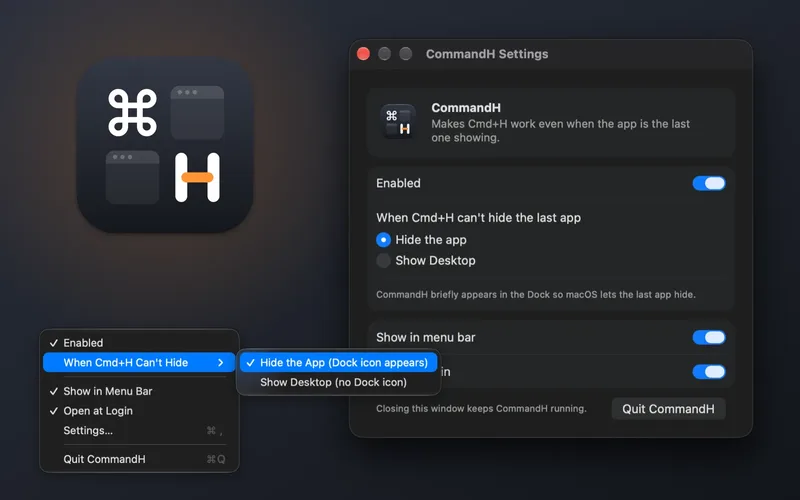Image resolution: width=800 pixels, height=500 pixels.
Task: Click the checkmark beside Enabled menu item
Action: click(54, 343)
